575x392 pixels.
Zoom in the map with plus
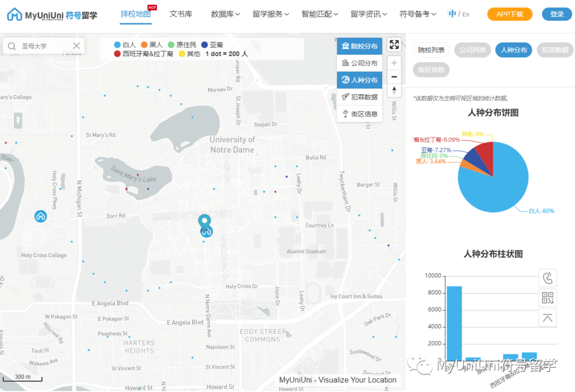(394, 63)
